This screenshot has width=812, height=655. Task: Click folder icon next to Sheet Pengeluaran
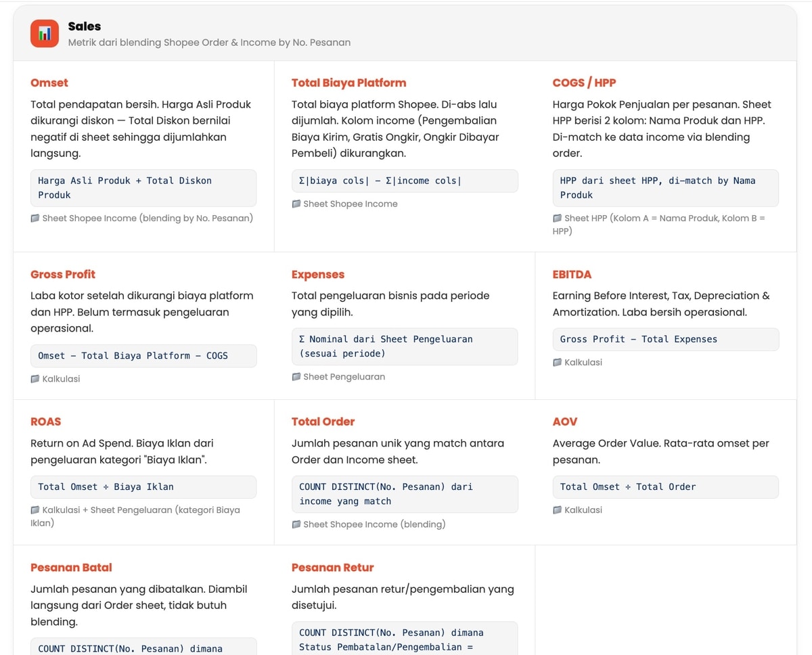(x=296, y=377)
